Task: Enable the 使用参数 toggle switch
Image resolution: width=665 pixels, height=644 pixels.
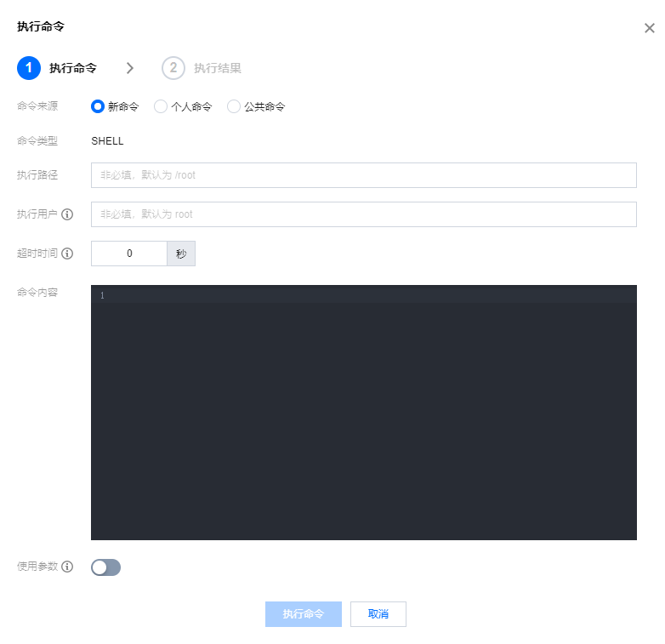Action: [105, 567]
